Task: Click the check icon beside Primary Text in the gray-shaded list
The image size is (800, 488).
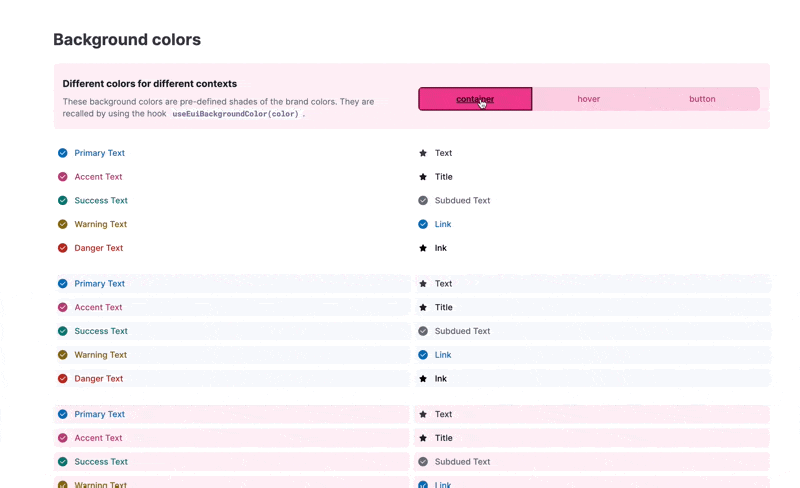Action: pyautogui.click(x=63, y=284)
